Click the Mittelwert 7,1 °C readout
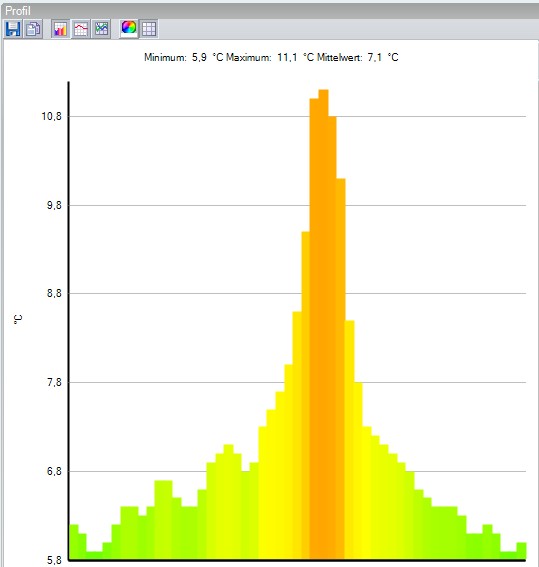This screenshot has height=567, width=539. click(x=358, y=57)
